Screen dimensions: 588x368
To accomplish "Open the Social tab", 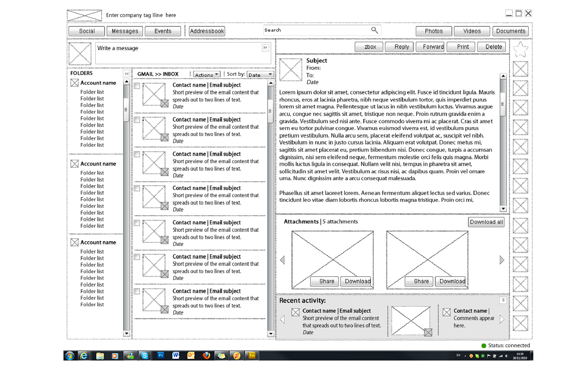I will (x=87, y=31).
